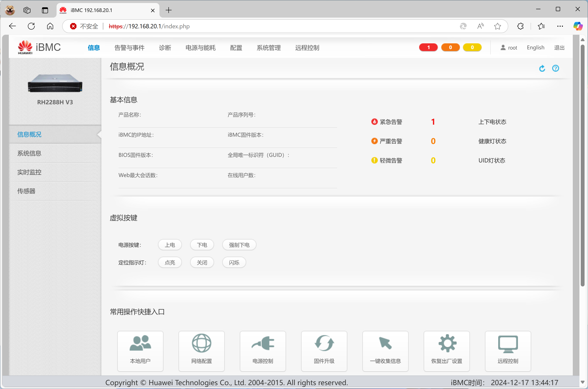Click the page refresh icon in header
This screenshot has width=588, height=389.
(x=542, y=68)
